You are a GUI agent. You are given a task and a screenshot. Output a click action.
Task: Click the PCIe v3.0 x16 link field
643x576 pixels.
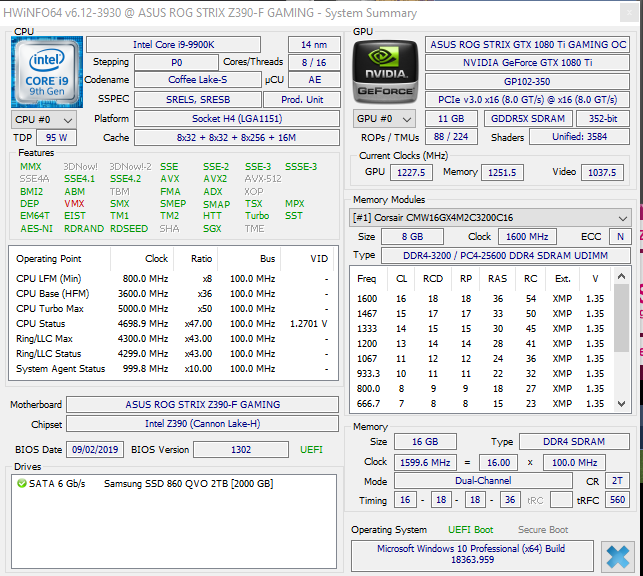click(528, 100)
